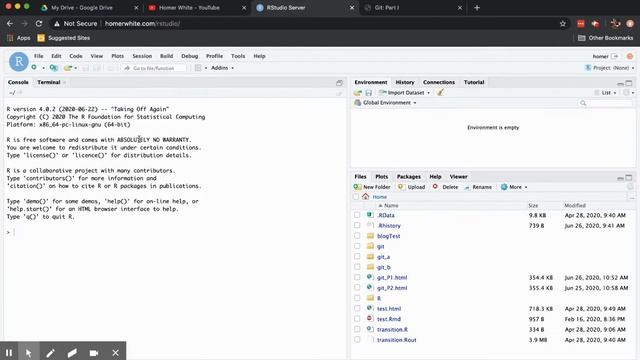Screen dimensions: 640x360
Task: Open the Global Environment dropdown
Action: tap(386, 103)
